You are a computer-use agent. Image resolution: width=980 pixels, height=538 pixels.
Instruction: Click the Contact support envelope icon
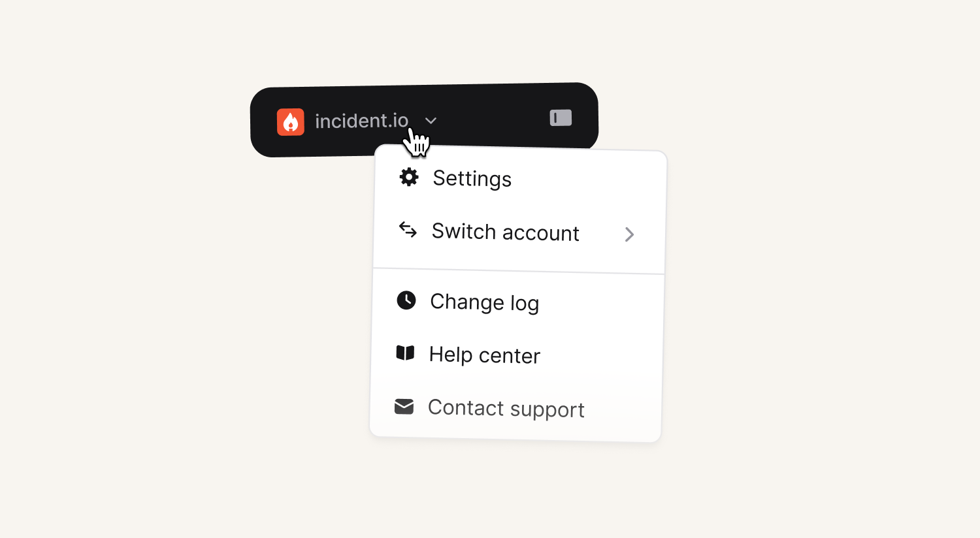404,407
